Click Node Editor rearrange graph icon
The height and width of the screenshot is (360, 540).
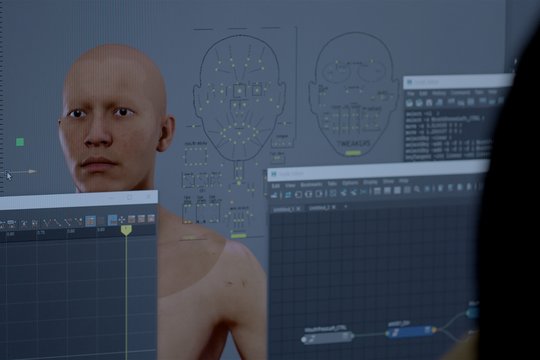tap(364, 191)
